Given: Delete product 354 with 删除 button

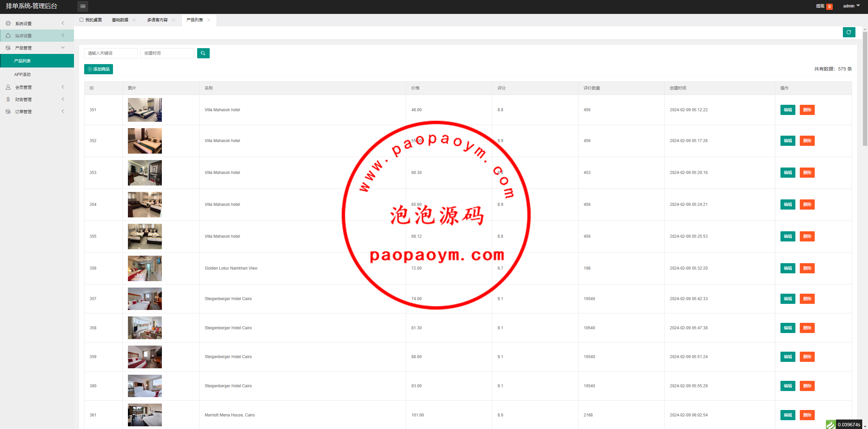Looking at the screenshot, I should (807, 204).
